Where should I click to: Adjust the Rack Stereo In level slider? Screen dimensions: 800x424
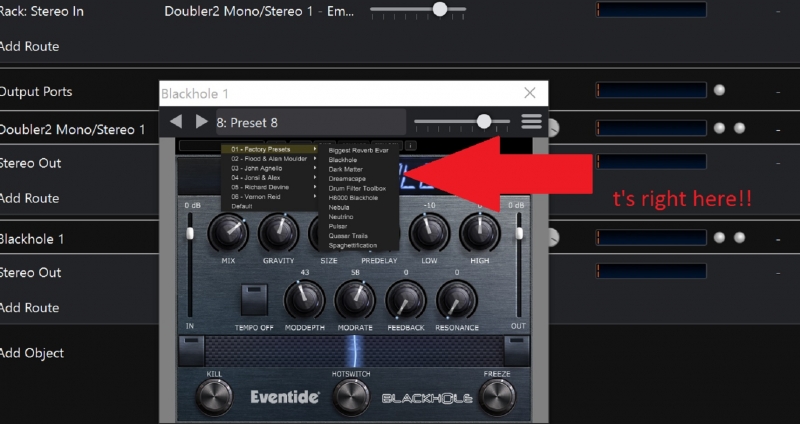click(x=439, y=10)
